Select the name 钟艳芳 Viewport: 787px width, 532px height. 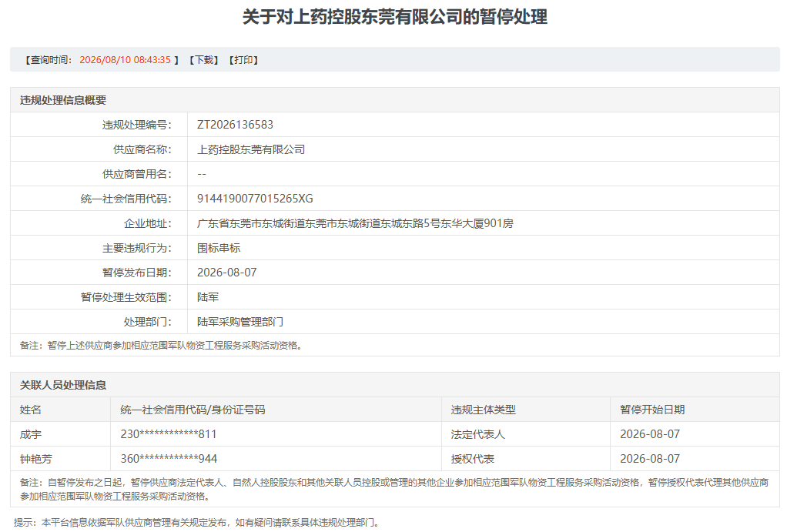click(x=36, y=459)
